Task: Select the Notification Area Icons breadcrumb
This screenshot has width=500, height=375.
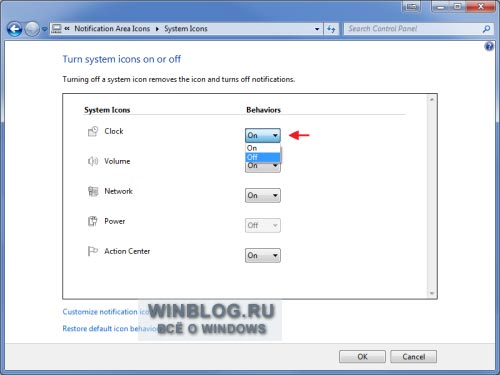Action: pyautogui.click(x=112, y=29)
